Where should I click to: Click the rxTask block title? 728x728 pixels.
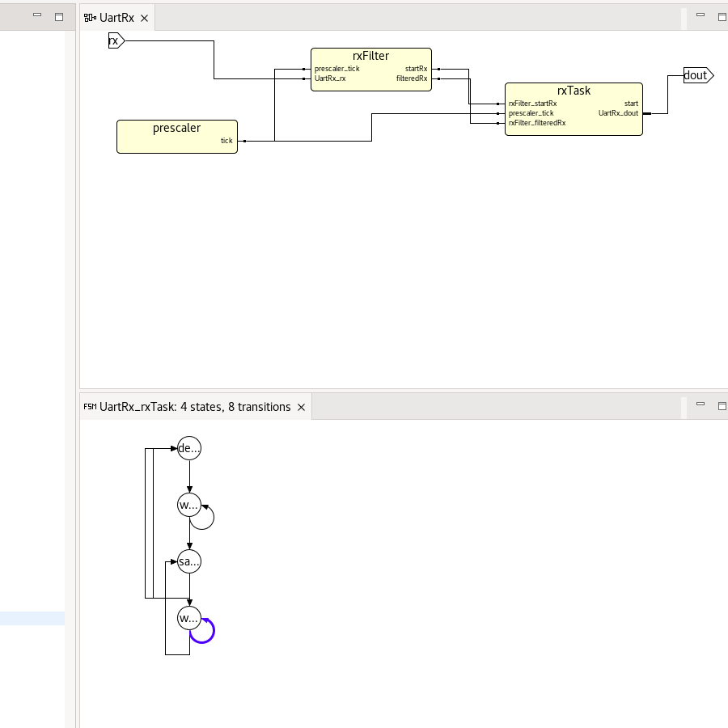[x=574, y=91]
